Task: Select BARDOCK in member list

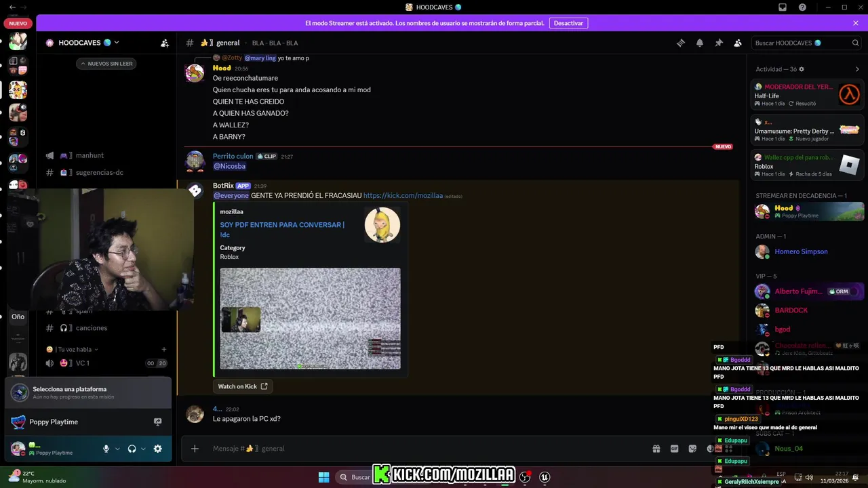Action: click(x=807, y=310)
